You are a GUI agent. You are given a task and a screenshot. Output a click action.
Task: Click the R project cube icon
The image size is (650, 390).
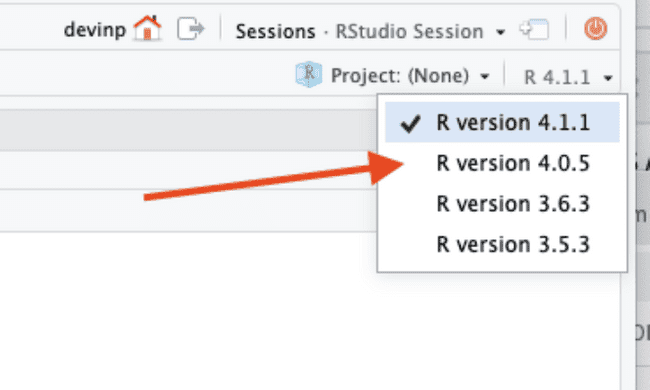click(x=309, y=75)
